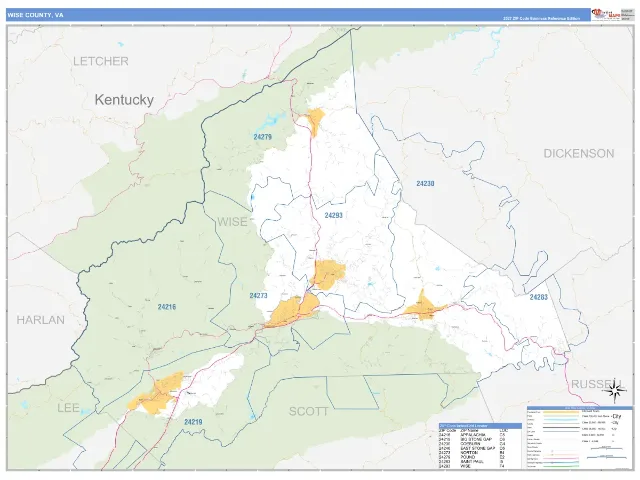Click the WISE county label
The width and height of the screenshot is (640, 480).
click(232, 222)
